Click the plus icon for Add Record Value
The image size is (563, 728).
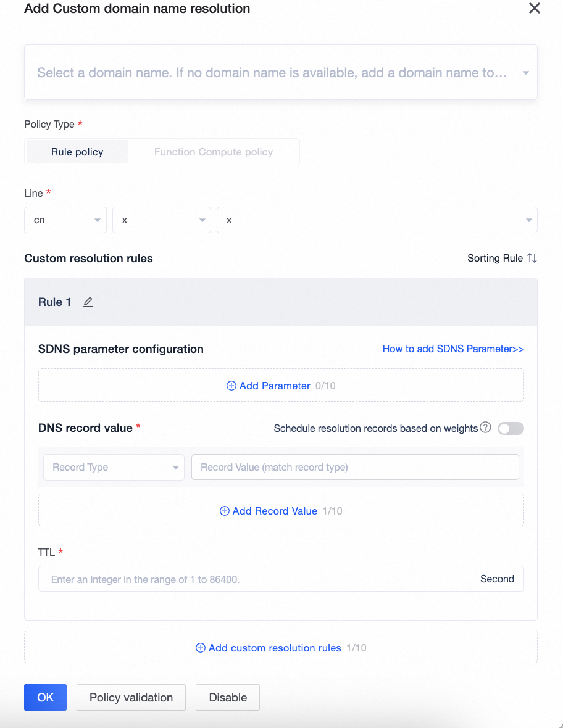pyautogui.click(x=225, y=511)
